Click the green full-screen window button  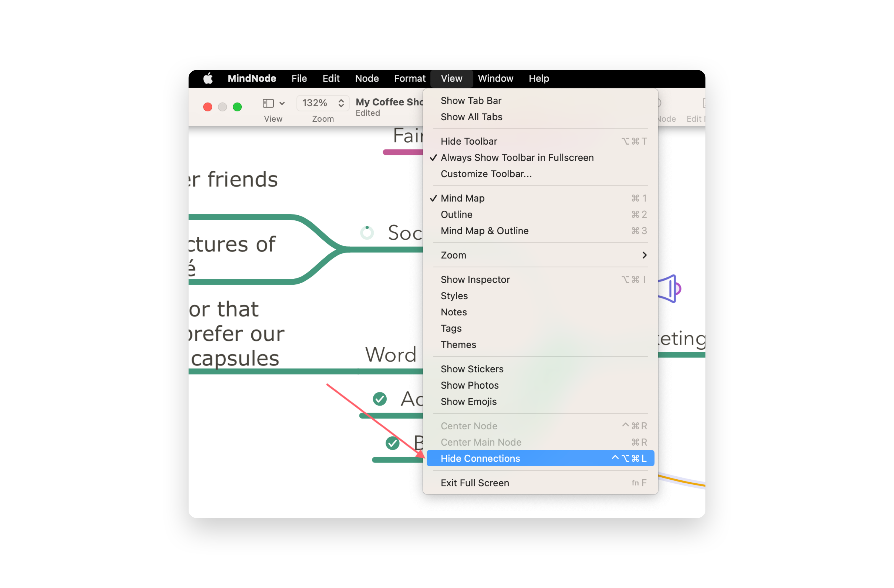[237, 107]
